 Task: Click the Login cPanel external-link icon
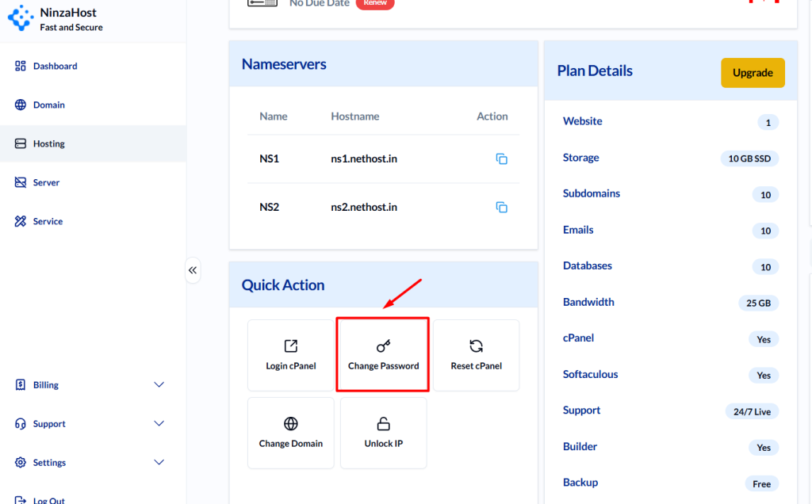291,346
